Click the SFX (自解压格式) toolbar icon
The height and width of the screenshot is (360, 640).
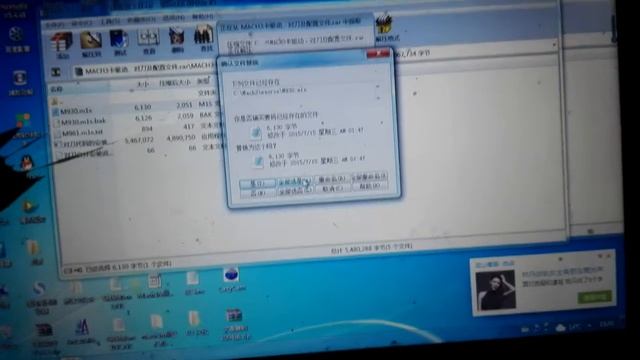click(386, 29)
